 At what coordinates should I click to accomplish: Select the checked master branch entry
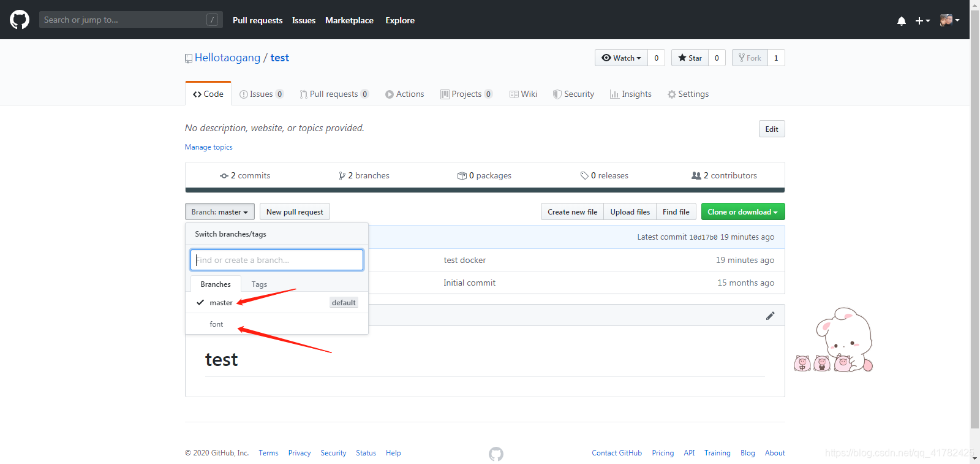(x=277, y=302)
